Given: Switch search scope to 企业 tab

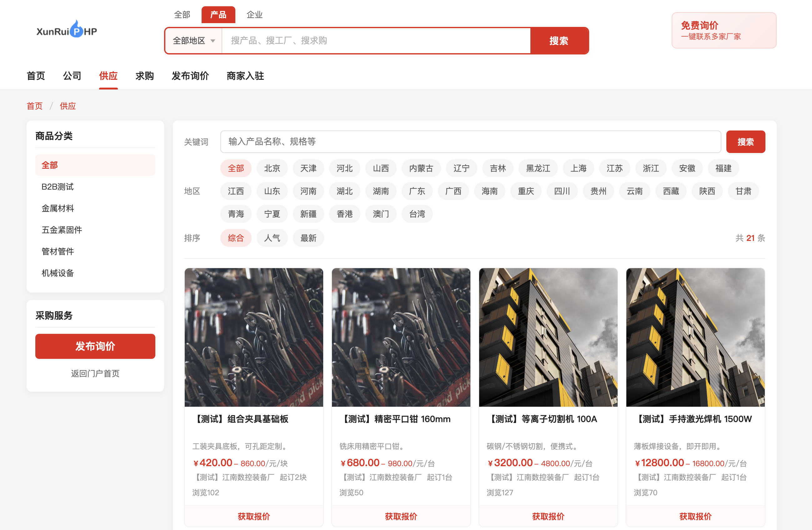Looking at the screenshot, I should (x=254, y=15).
